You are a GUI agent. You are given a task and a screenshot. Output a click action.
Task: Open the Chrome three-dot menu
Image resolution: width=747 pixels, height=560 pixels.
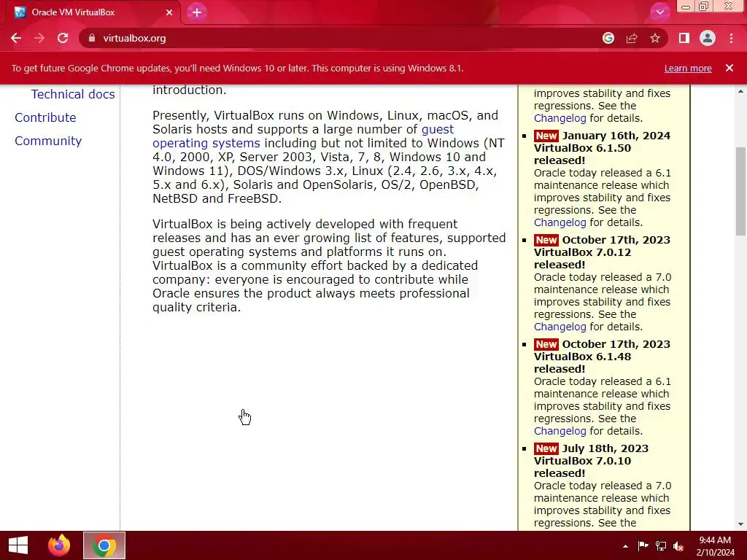731,38
